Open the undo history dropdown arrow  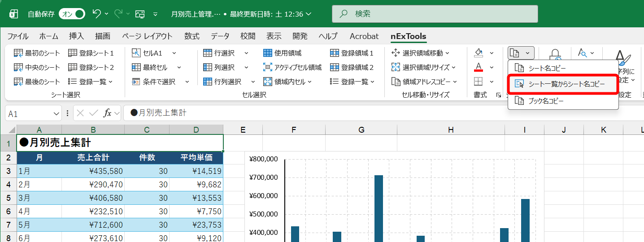tap(107, 14)
